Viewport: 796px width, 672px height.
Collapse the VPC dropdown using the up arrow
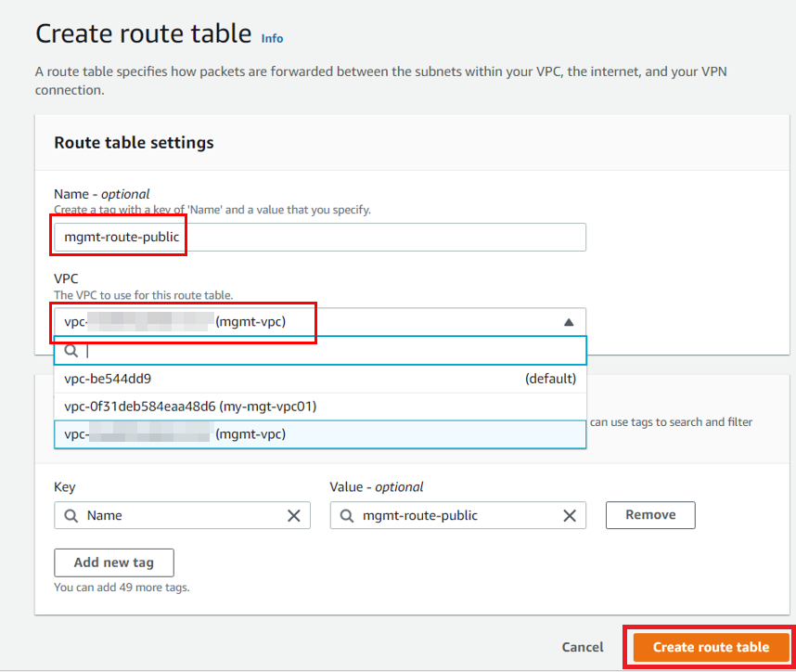(569, 322)
